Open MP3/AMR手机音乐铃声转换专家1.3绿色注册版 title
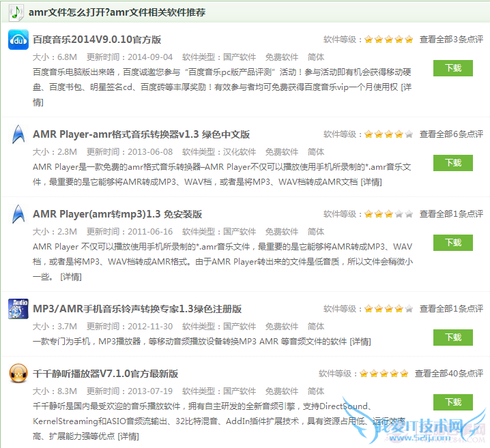Screen dimensions: 490x448 [137, 309]
